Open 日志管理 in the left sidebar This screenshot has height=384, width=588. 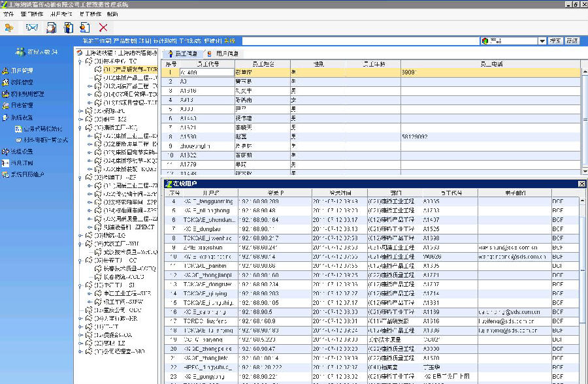(x=21, y=105)
